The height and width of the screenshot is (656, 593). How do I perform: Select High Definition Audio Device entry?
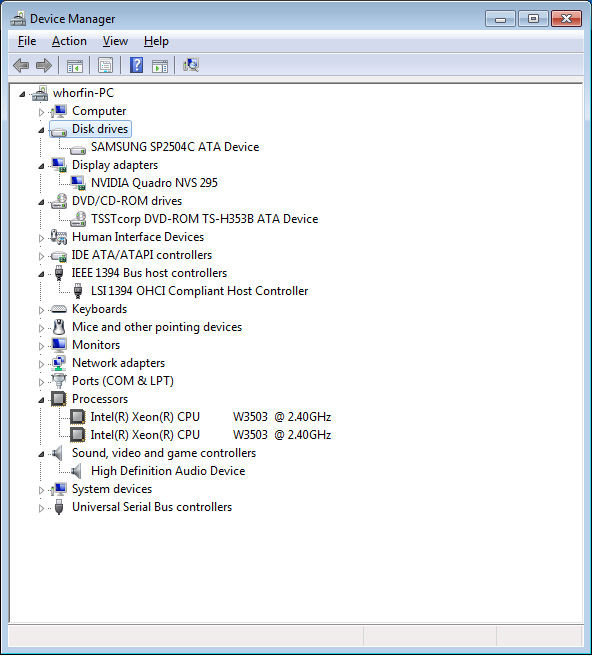(168, 471)
